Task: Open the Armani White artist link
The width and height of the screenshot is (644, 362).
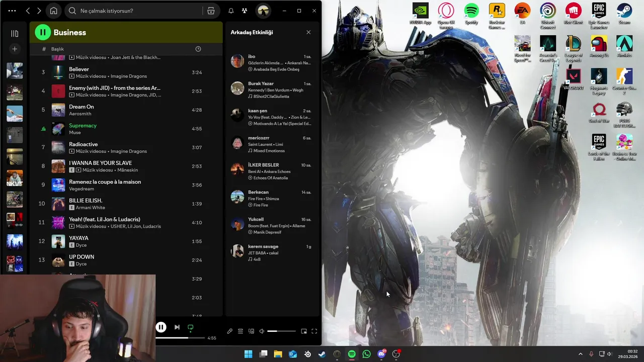Action: point(91,208)
